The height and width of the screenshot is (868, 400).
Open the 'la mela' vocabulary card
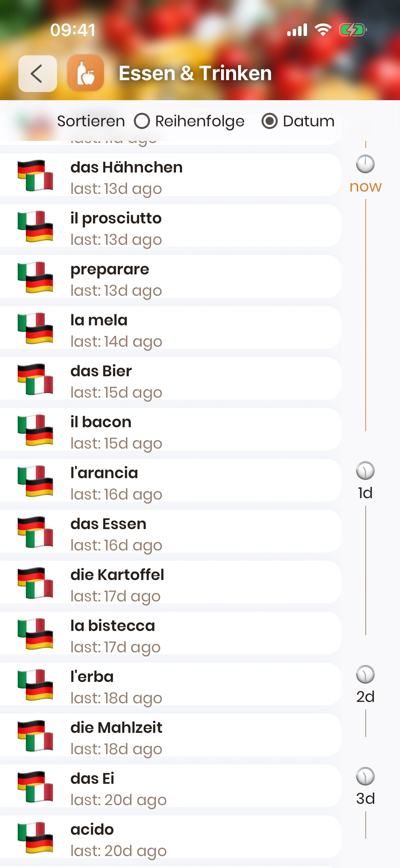click(170, 328)
